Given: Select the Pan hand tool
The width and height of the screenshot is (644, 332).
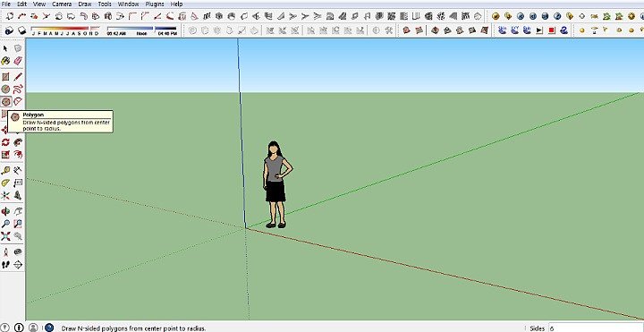Looking at the screenshot, I should pos(18,211).
